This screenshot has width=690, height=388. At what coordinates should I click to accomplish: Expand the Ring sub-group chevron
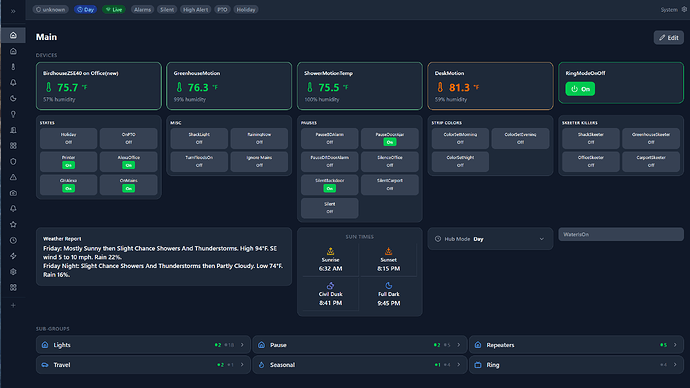click(675, 365)
